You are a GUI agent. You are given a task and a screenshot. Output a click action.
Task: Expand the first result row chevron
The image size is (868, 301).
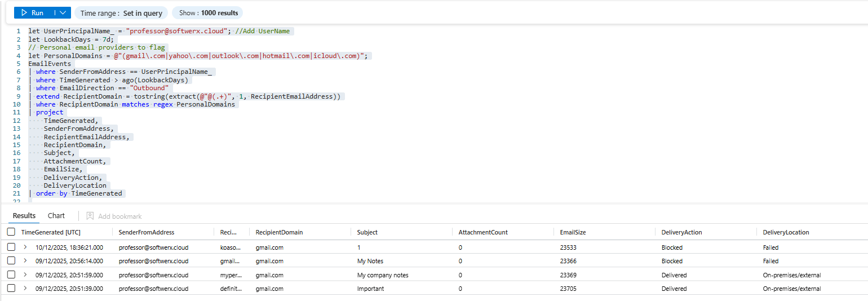[x=25, y=247]
